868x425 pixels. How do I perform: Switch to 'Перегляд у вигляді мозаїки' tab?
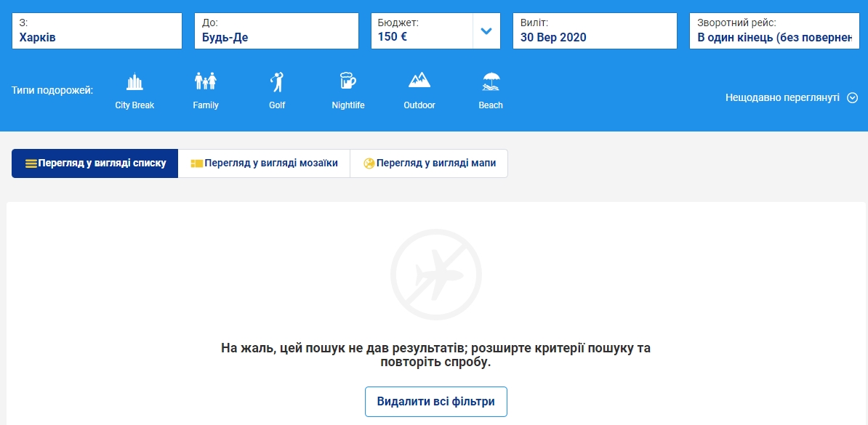tap(264, 163)
